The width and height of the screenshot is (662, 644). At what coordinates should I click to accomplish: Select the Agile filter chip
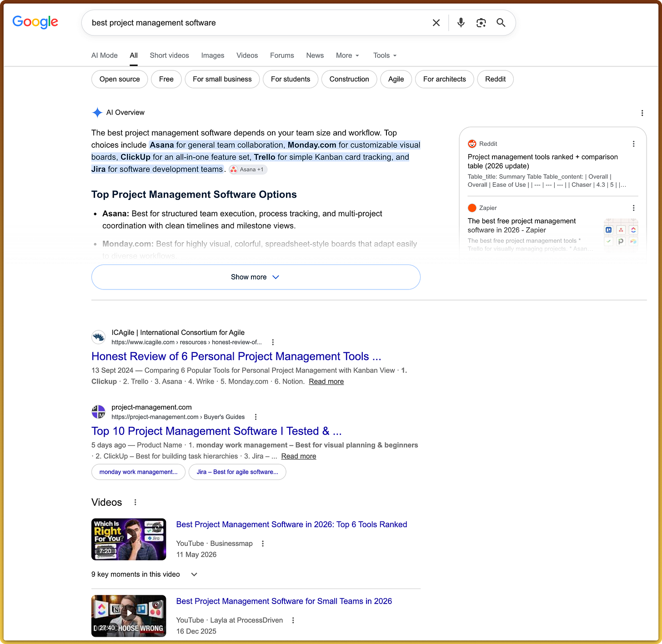(396, 79)
